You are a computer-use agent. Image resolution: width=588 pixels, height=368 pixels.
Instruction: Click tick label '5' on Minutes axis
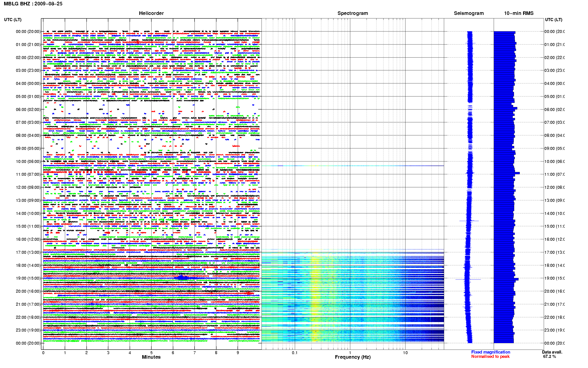click(151, 353)
